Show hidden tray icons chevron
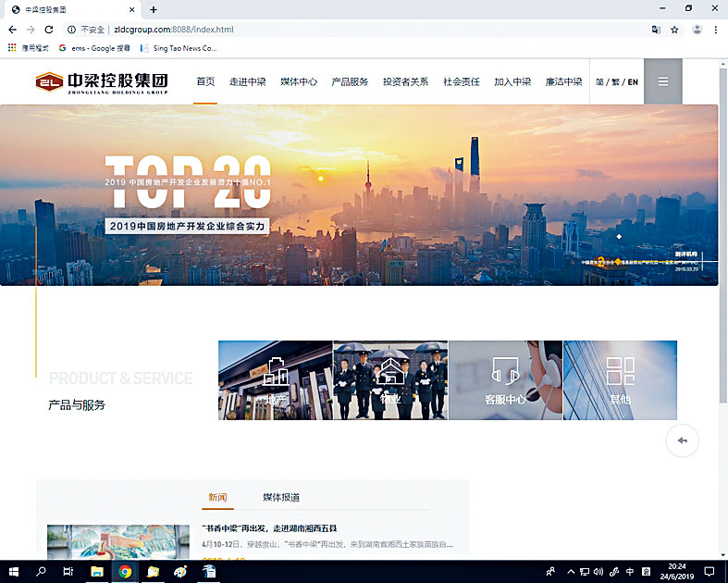This screenshot has width=728, height=583. click(571, 572)
